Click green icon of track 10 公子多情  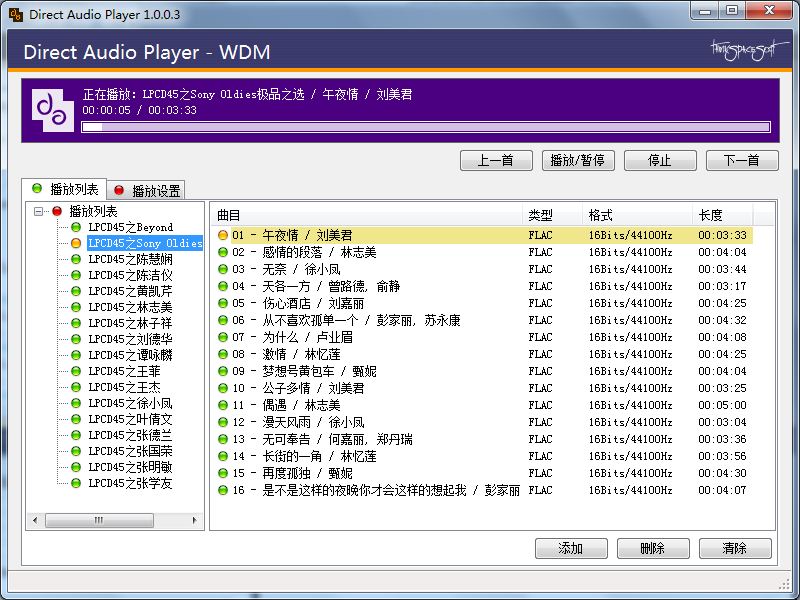click(x=223, y=388)
